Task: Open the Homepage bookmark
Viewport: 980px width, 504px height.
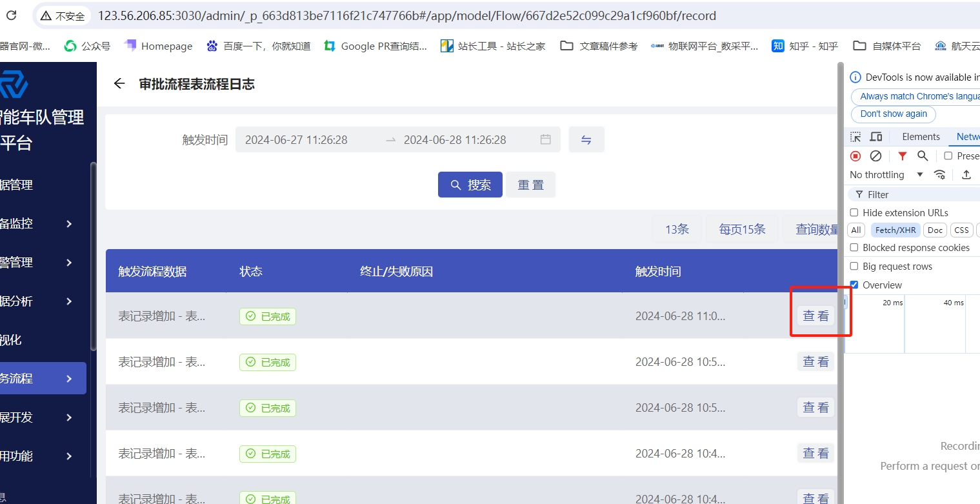Action: pyautogui.click(x=158, y=46)
